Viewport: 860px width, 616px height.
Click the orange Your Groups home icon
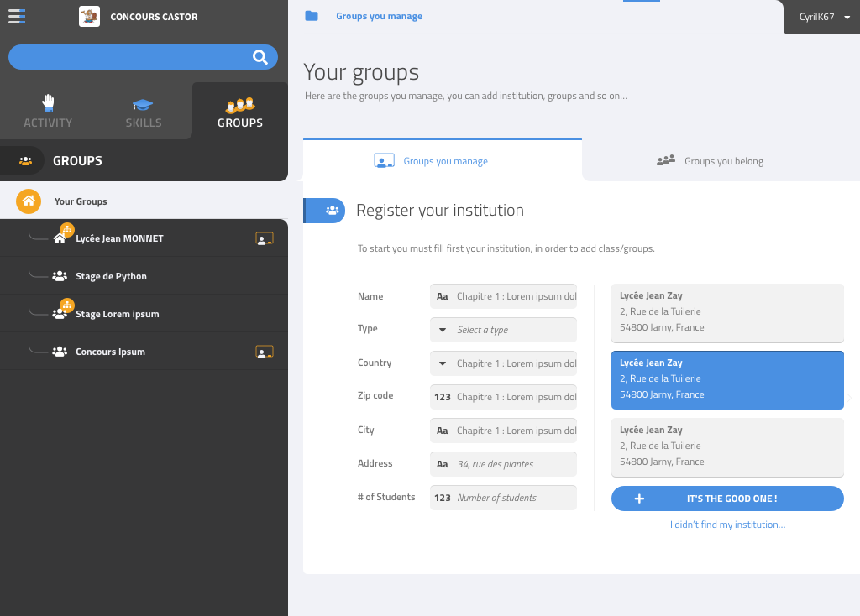tap(29, 201)
